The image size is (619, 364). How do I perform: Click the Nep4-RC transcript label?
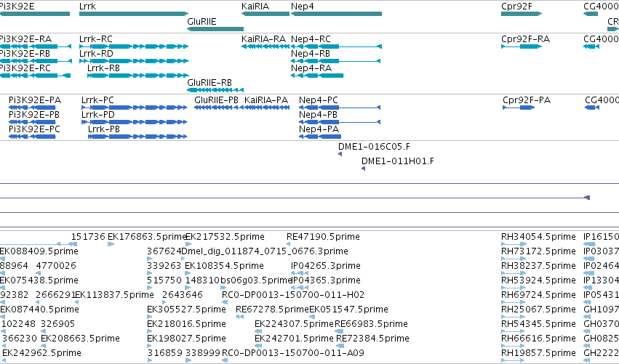click(311, 39)
